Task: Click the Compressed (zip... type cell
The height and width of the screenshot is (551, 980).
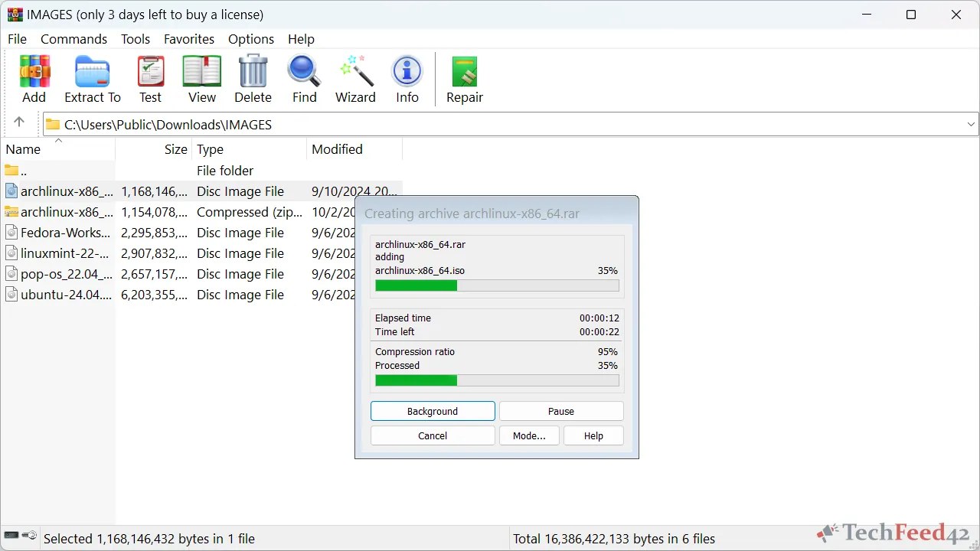Action: [250, 212]
